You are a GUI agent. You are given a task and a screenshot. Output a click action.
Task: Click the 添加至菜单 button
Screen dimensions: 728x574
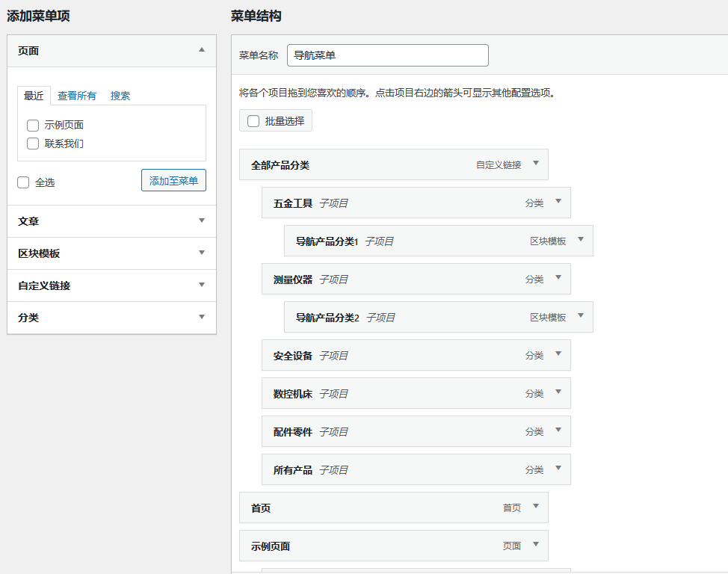pyautogui.click(x=173, y=180)
